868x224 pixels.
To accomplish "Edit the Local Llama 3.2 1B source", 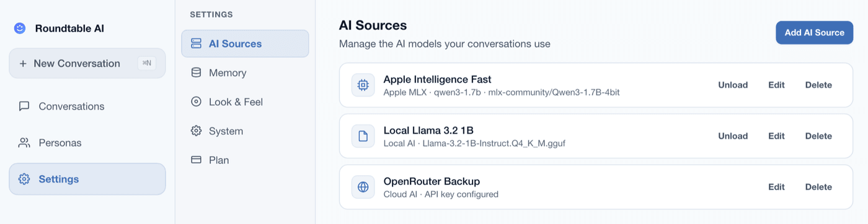I will 776,136.
